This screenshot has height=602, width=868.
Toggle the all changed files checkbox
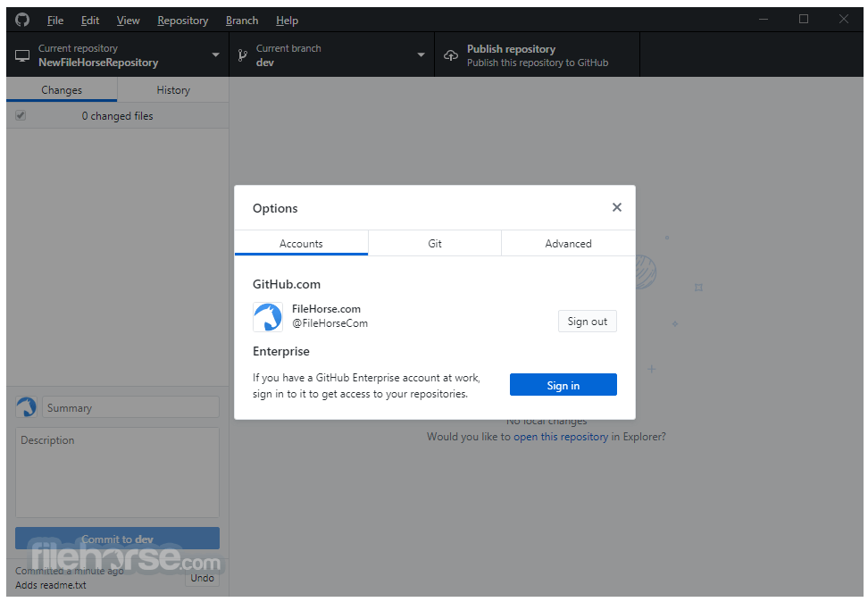(21, 115)
